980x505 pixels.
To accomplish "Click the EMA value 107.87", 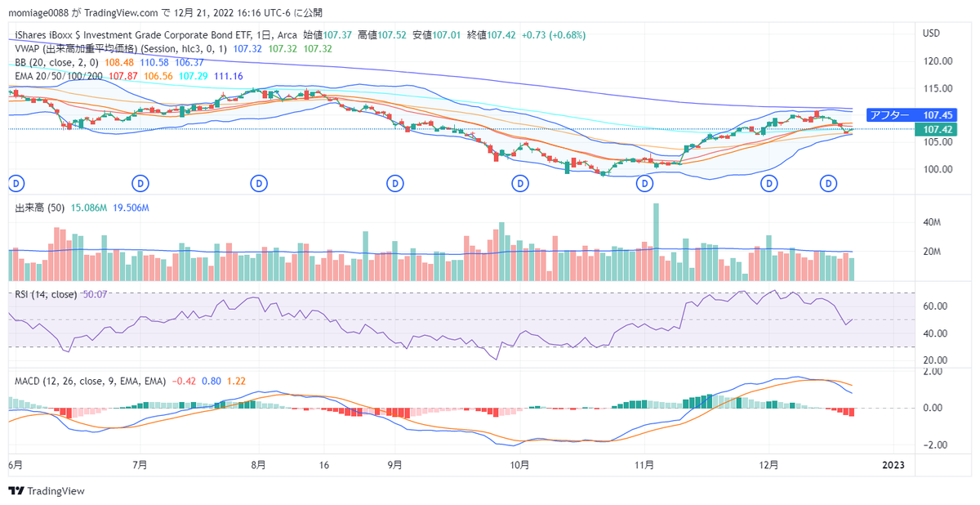I will (x=123, y=75).
